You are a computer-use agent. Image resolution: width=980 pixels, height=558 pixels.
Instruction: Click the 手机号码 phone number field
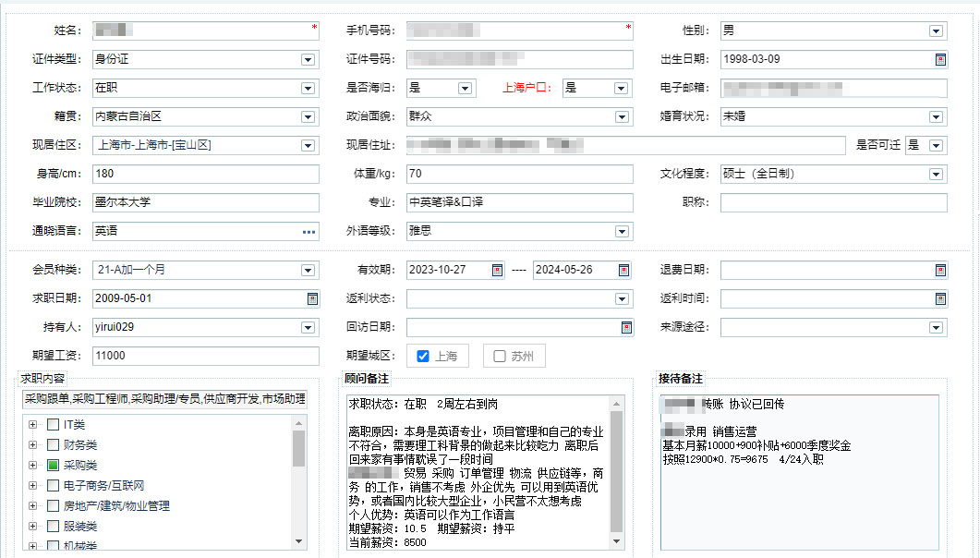coord(519,30)
